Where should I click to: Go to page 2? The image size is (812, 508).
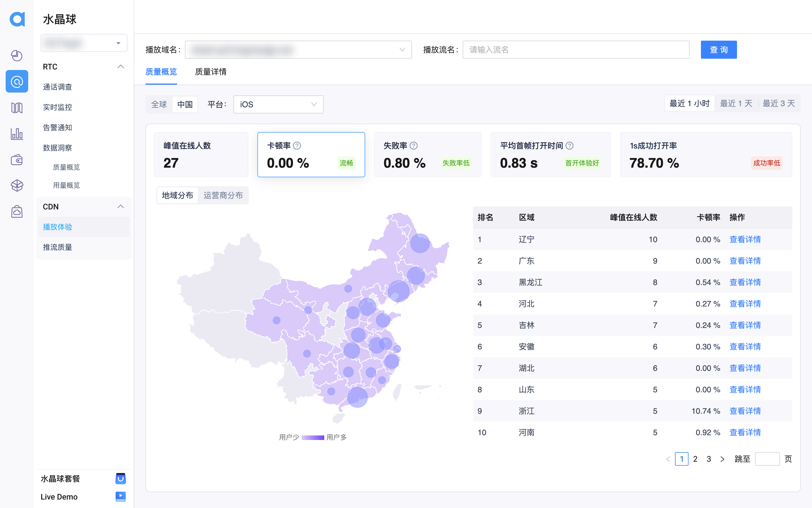pyautogui.click(x=695, y=459)
